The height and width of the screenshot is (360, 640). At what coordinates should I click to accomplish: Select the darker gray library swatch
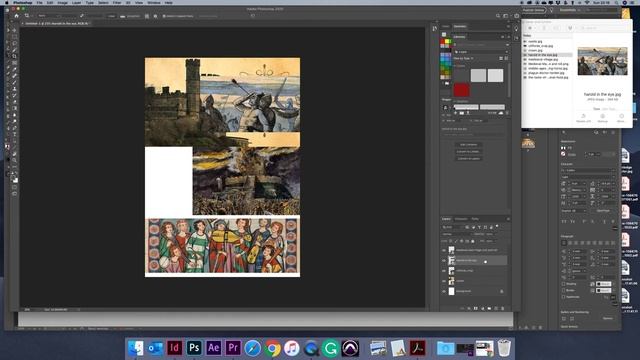click(x=478, y=76)
